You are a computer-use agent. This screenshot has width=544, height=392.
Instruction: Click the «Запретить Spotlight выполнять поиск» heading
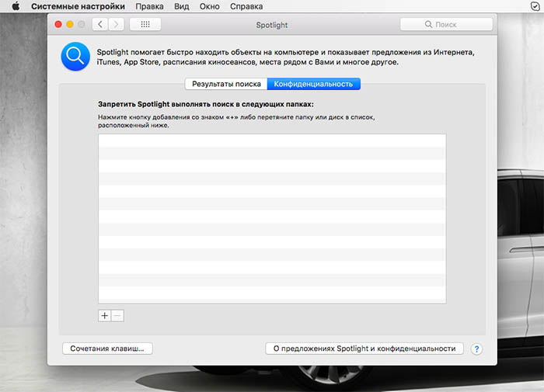206,104
